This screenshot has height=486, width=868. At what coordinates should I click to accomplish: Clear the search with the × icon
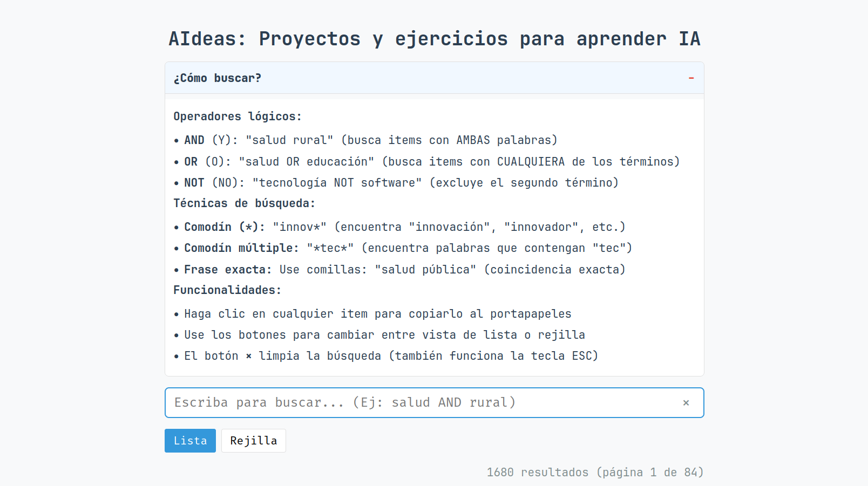pyautogui.click(x=686, y=402)
